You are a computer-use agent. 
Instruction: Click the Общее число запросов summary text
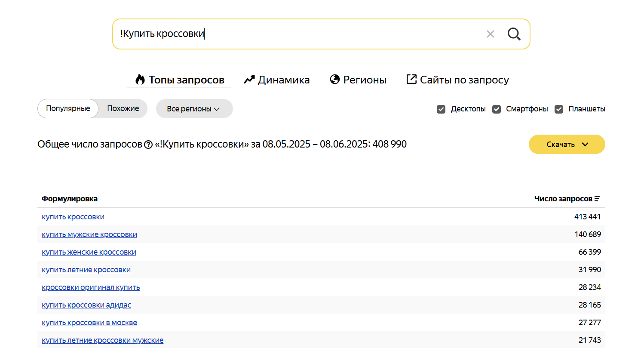tap(222, 144)
